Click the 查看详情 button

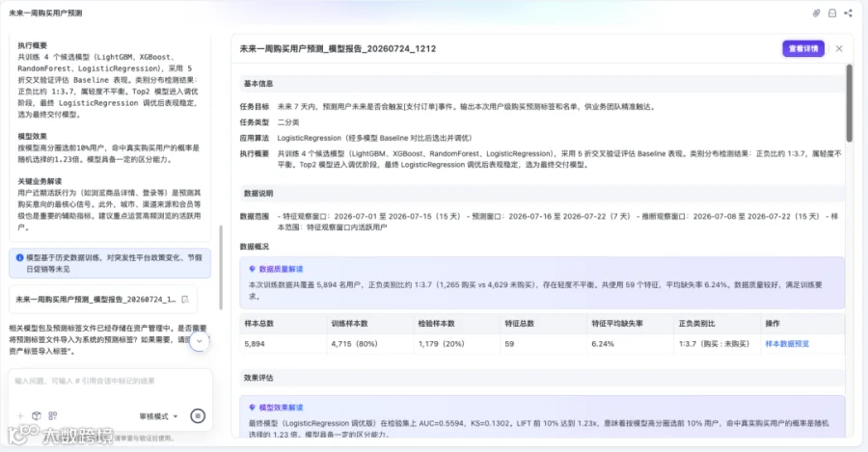coord(803,49)
